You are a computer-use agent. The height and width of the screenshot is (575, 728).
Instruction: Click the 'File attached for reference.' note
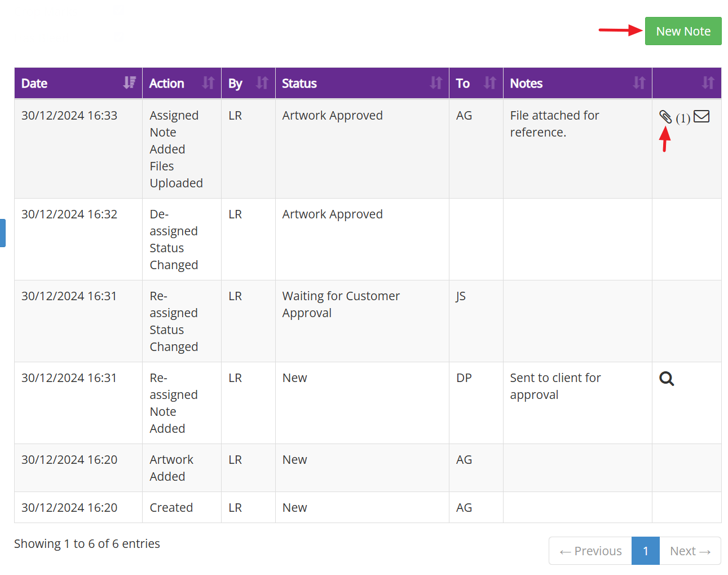[554, 124]
